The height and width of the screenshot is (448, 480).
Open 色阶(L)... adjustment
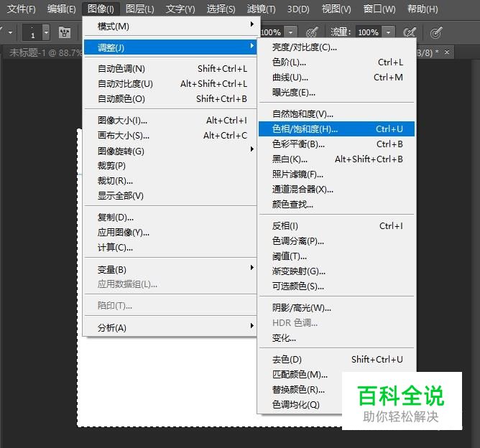point(336,62)
